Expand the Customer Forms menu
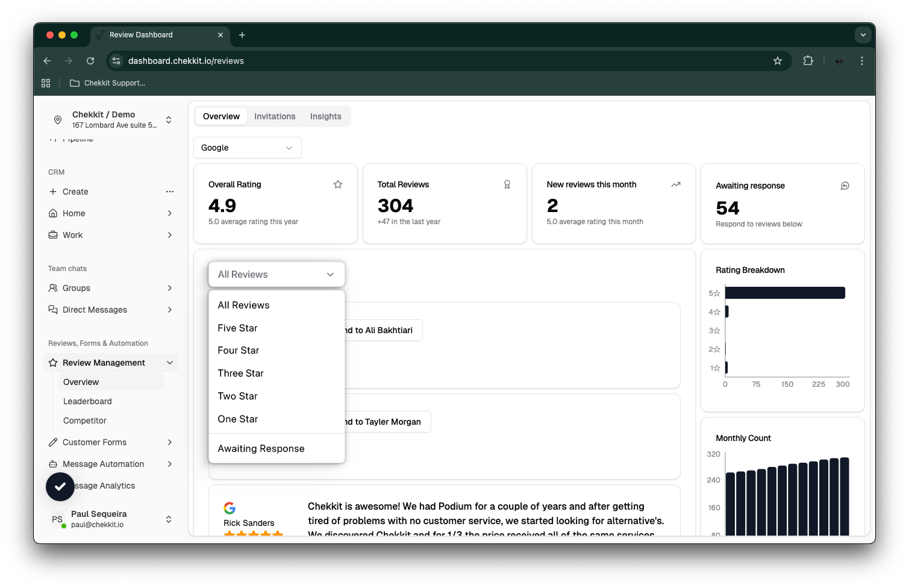Image resolution: width=909 pixels, height=588 pixels. pyautogui.click(x=170, y=442)
